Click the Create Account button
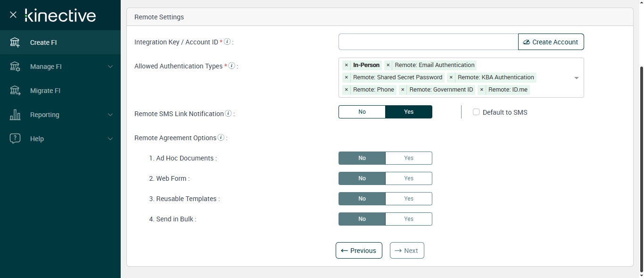 pyautogui.click(x=551, y=42)
